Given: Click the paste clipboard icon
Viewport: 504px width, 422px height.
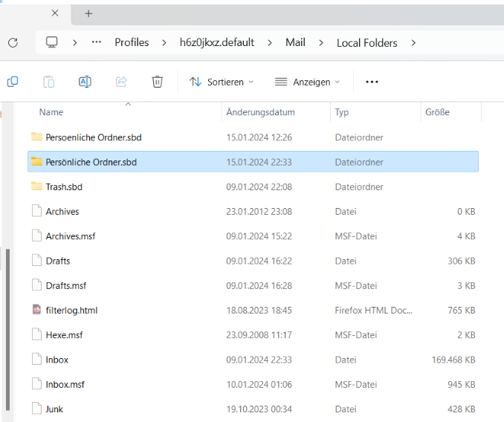Looking at the screenshot, I should 48,82.
